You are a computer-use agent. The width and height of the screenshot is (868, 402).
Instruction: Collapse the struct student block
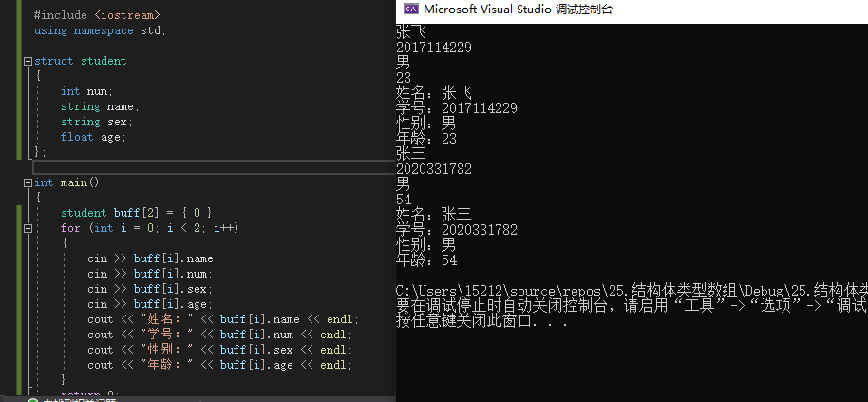point(28,62)
